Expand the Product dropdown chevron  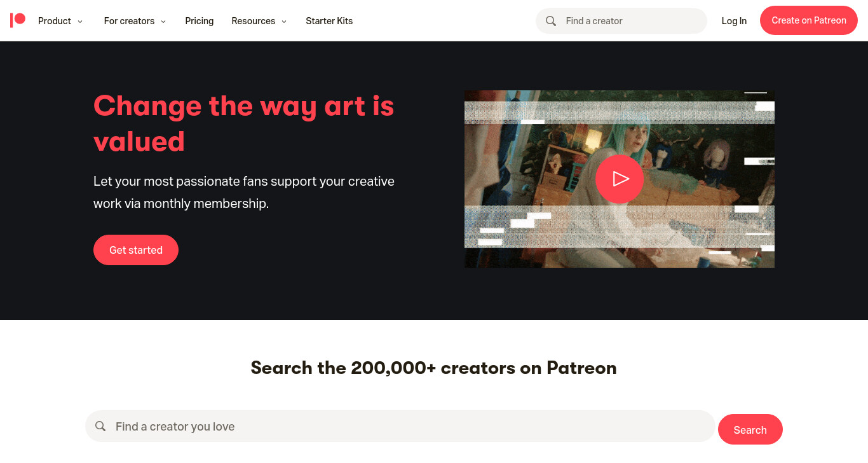[x=80, y=22]
